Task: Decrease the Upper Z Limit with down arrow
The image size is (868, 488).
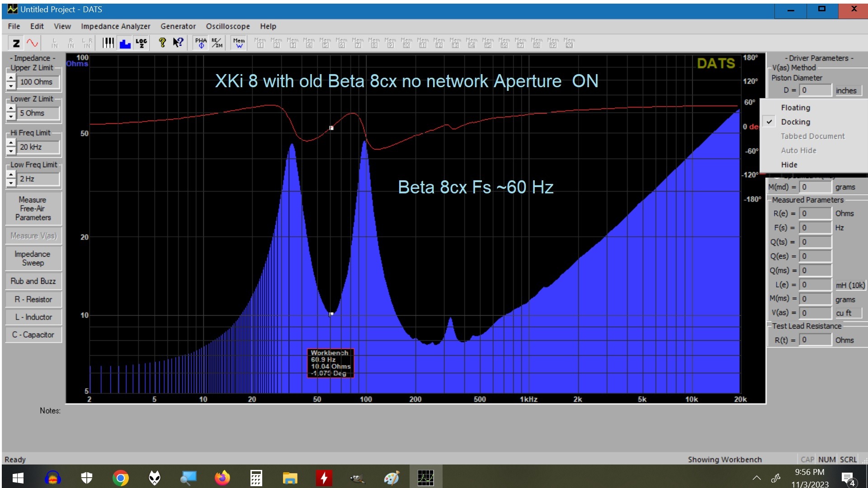Action: pyautogui.click(x=11, y=86)
